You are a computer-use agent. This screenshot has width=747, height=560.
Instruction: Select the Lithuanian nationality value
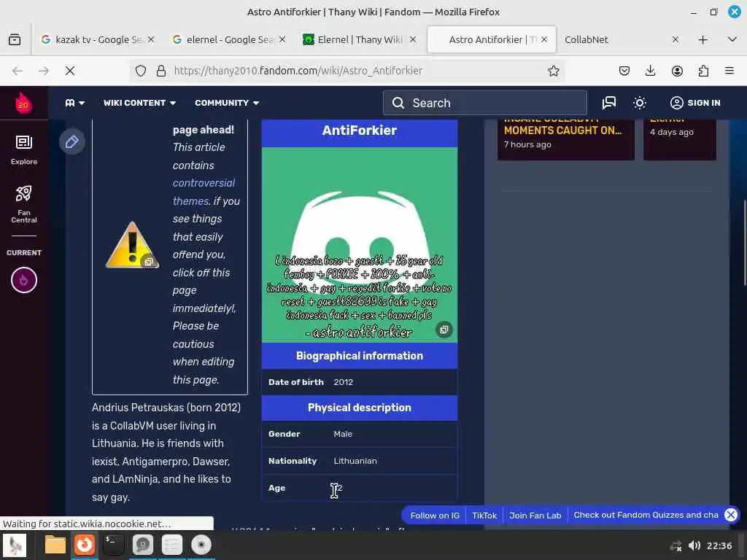tap(355, 461)
